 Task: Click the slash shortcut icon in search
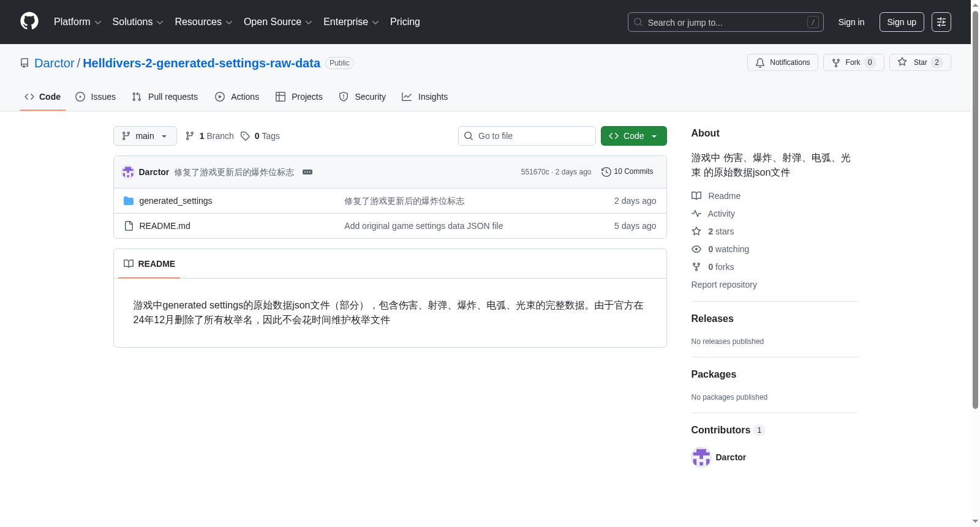[813, 22]
